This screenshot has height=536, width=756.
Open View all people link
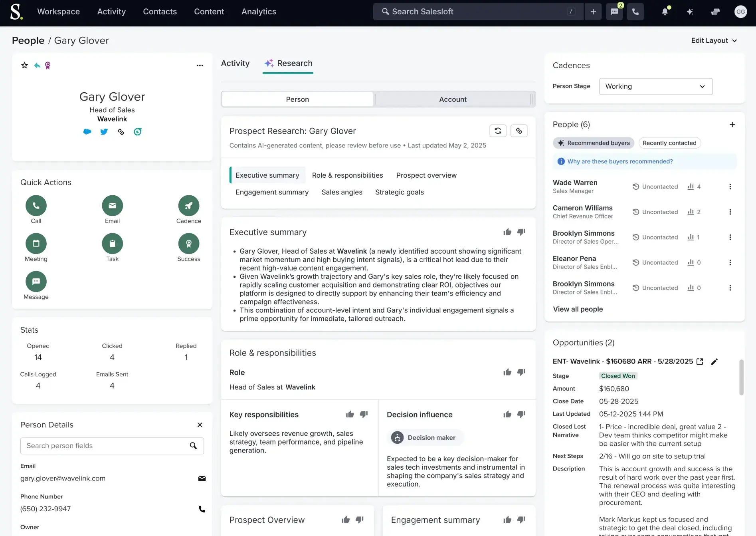(x=578, y=309)
